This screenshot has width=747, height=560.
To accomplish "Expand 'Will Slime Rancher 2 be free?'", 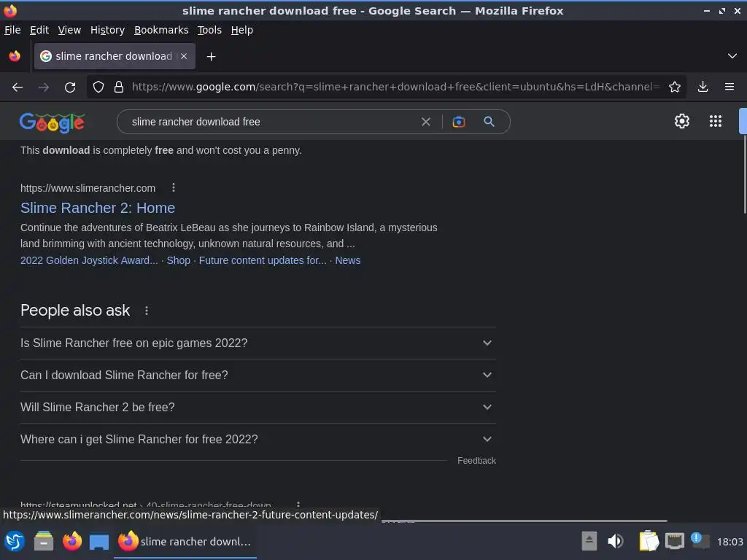I will [x=258, y=407].
